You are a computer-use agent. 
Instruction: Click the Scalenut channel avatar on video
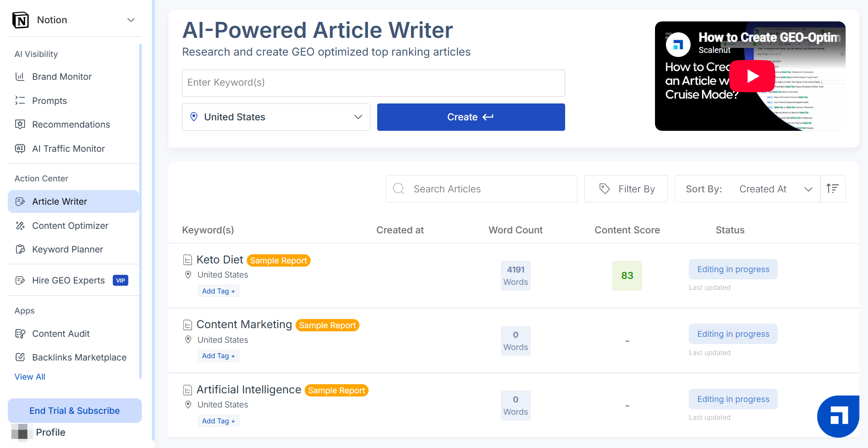pyautogui.click(x=678, y=44)
